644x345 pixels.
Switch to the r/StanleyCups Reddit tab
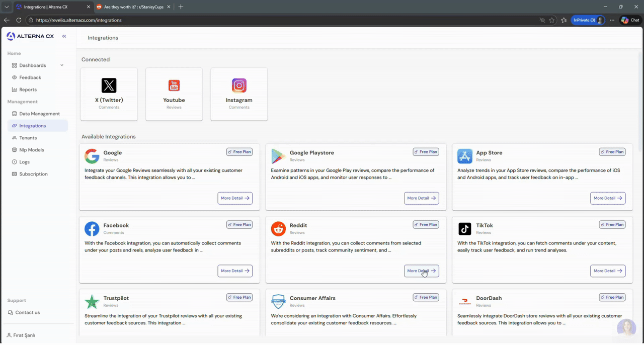click(x=133, y=7)
